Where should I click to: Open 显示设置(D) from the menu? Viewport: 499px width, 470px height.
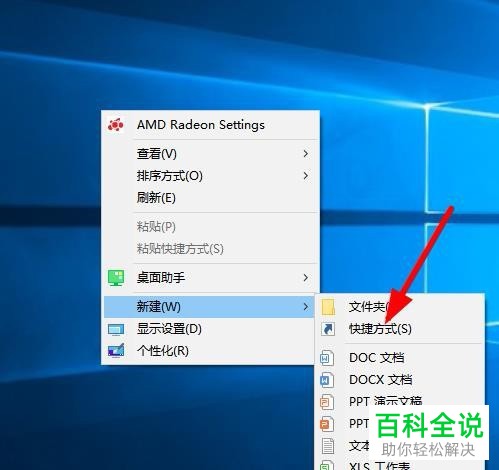(x=210, y=329)
